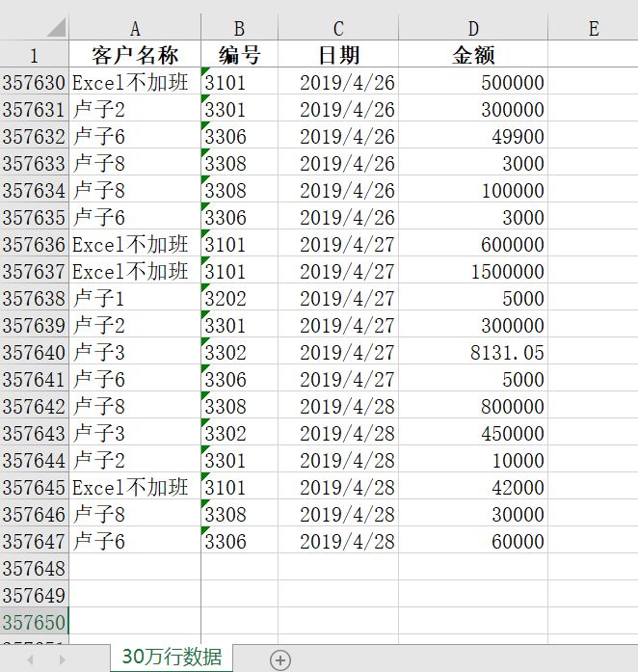
Task: Select column A header
Action: click(135, 28)
